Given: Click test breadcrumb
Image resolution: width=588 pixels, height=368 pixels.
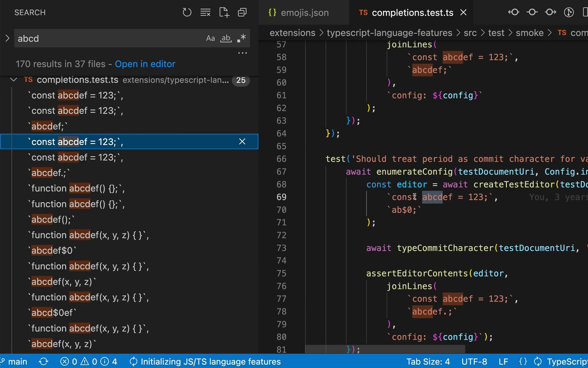Looking at the screenshot, I should click(496, 33).
